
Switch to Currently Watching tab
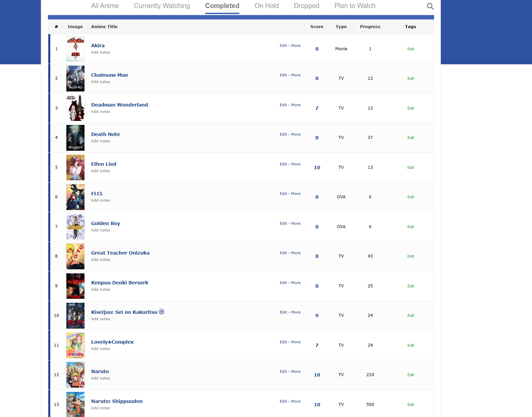[162, 6]
